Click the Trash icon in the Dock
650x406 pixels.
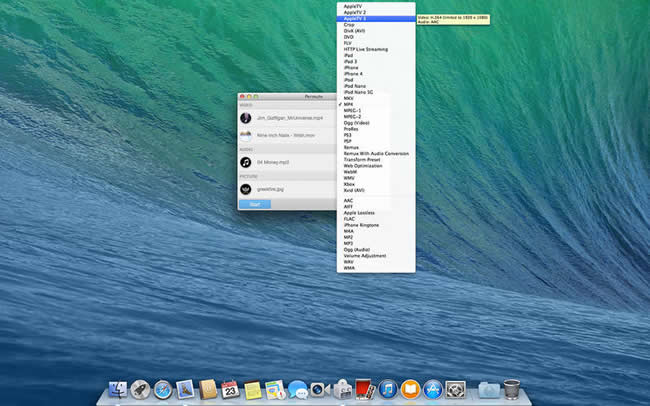(x=511, y=388)
